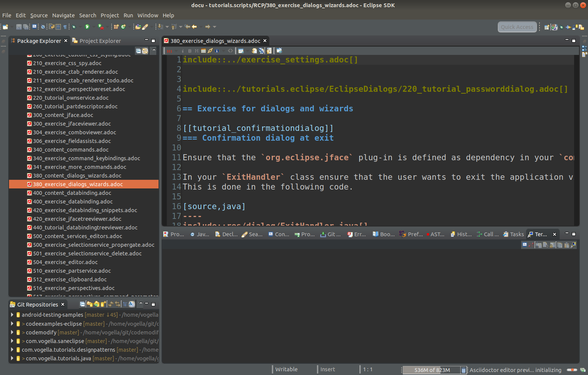
Task: Collapse All in Package Explorer
Action: [138, 51]
